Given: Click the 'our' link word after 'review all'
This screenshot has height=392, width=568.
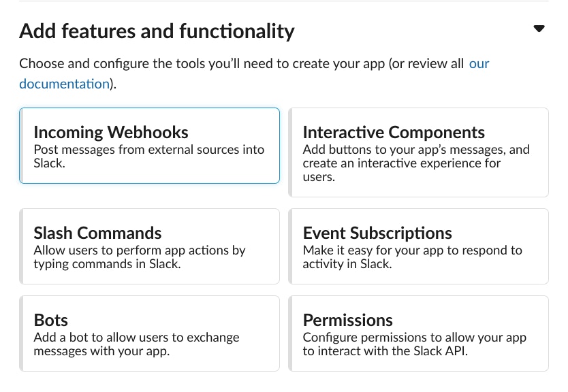Looking at the screenshot, I should tap(479, 64).
